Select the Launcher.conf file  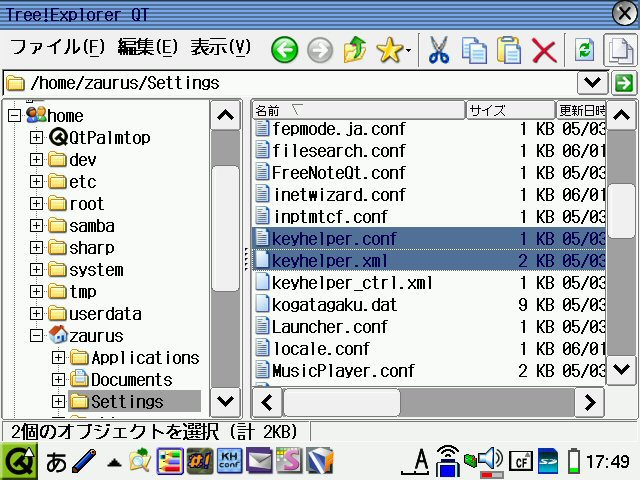[x=329, y=327]
